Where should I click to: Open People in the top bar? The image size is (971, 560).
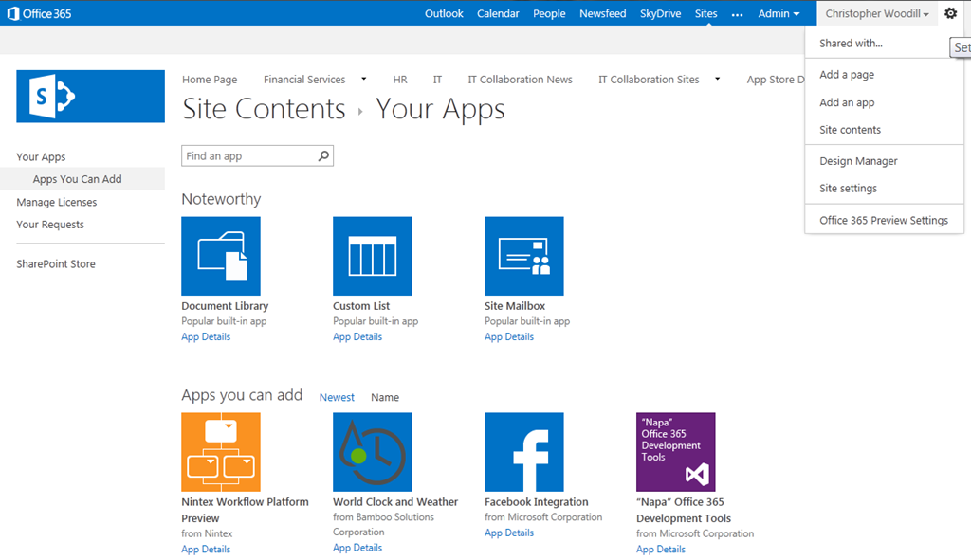click(549, 13)
